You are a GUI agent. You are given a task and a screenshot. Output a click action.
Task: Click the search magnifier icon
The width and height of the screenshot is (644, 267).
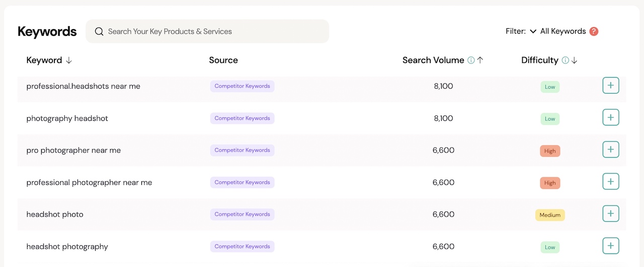99,31
